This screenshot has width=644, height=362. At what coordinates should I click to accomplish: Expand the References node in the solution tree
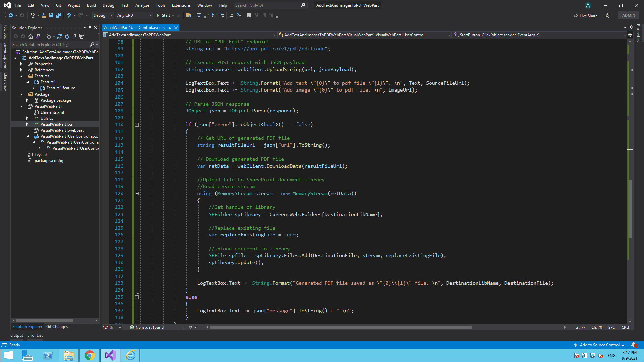21,70
